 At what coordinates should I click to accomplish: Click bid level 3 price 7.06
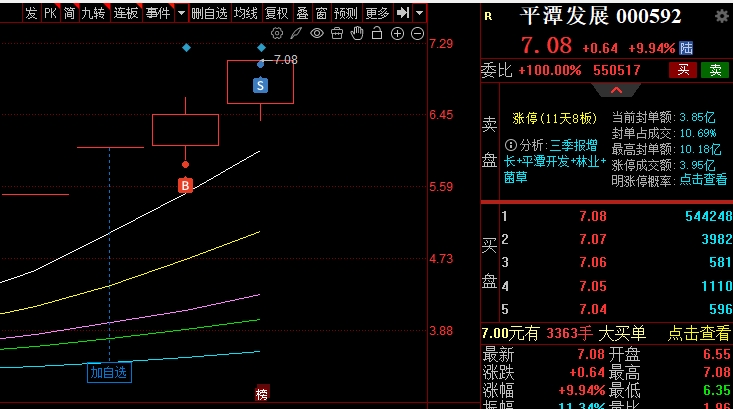pos(593,262)
